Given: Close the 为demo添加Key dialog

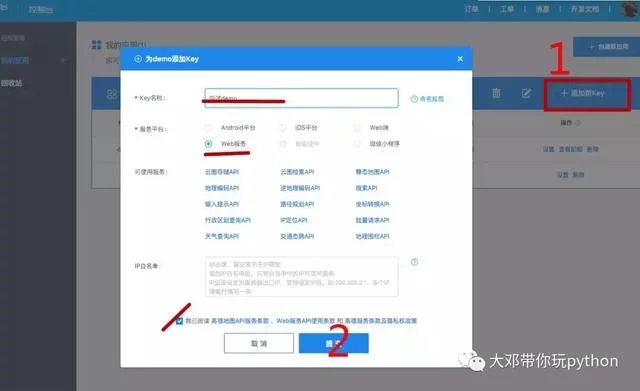Looking at the screenshot, I should [x=460, y=59].
